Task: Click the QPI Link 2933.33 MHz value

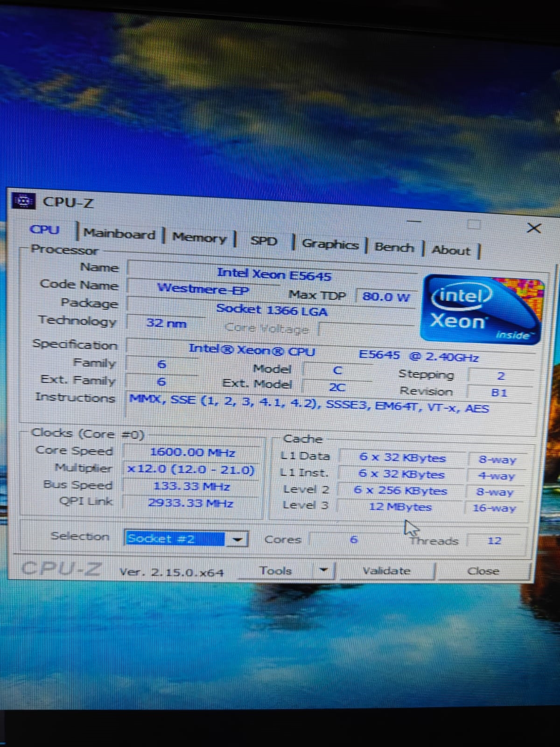Action: click(191, 503)
